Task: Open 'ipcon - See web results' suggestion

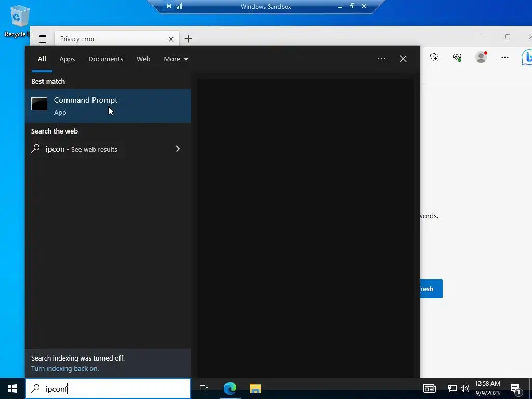Action: (108, 149)
